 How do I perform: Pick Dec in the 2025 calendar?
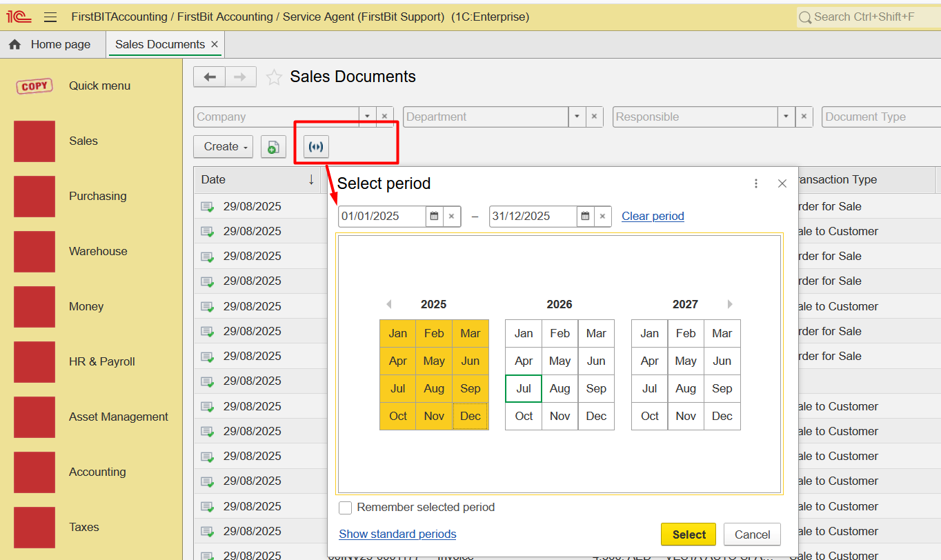[x=471, y=417]
